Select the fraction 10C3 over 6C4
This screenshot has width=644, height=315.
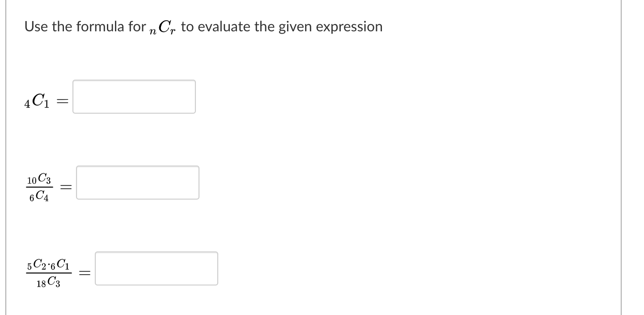coord(39,188)
